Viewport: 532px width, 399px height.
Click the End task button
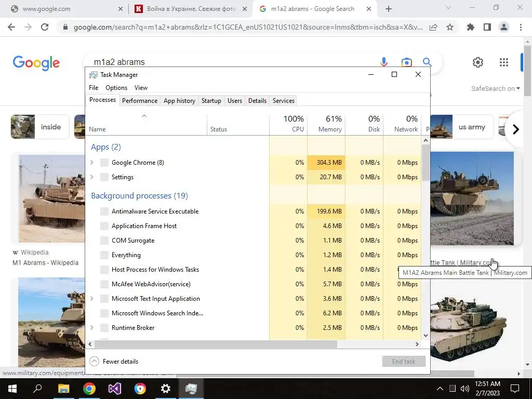pyautogui.click(x=404, y=362)
